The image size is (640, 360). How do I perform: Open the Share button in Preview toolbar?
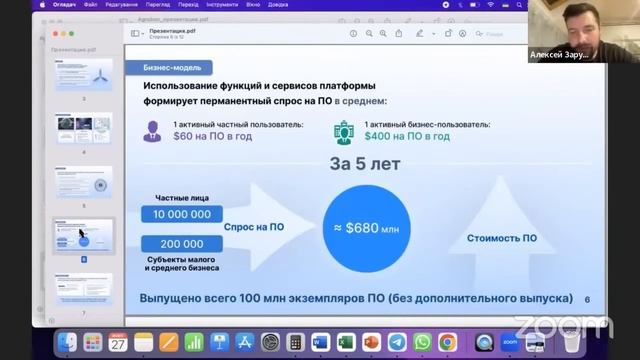coord(399,33)
